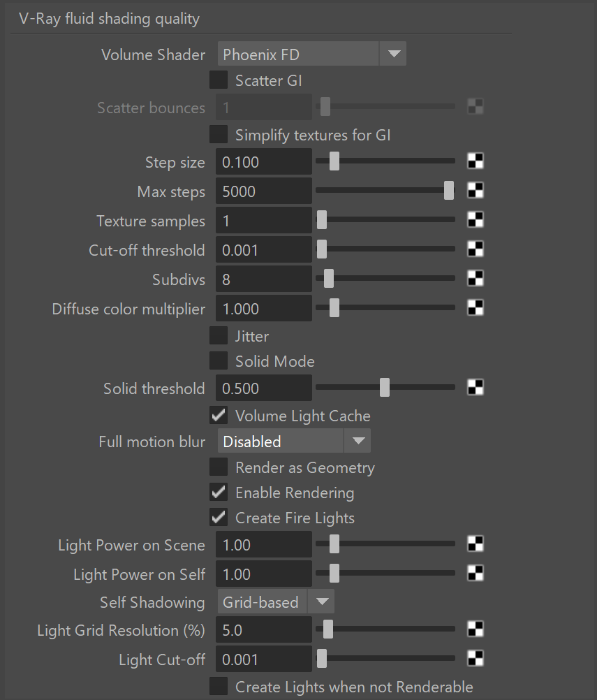Screen dimensions: 597x700
Task: Click the map icon for Light Power on Scene
Action: point(476,544)
